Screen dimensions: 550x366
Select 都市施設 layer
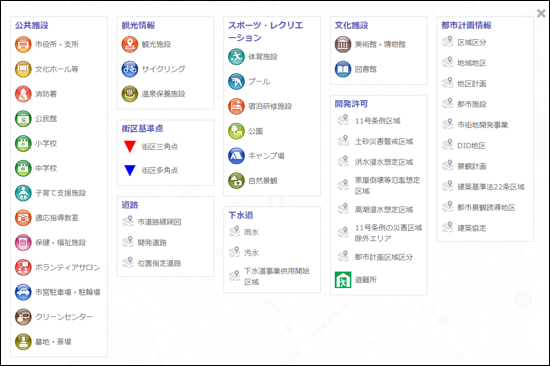[464, 104]
